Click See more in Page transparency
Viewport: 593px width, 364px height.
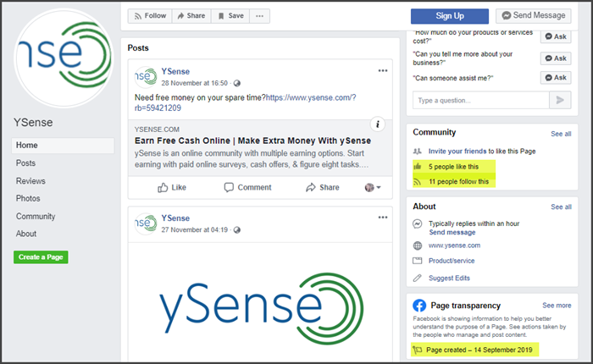coord(557,306)
